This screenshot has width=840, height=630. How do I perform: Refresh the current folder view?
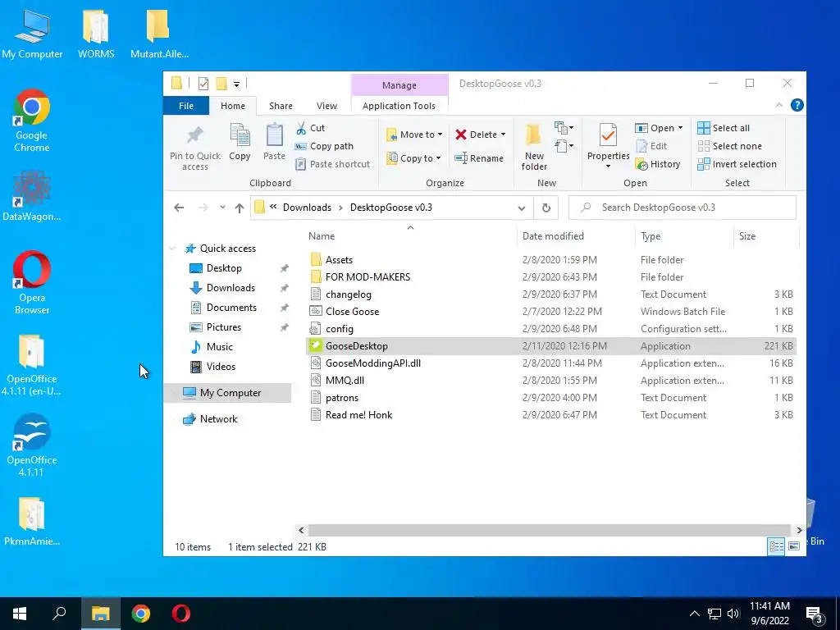click(546, 208)
